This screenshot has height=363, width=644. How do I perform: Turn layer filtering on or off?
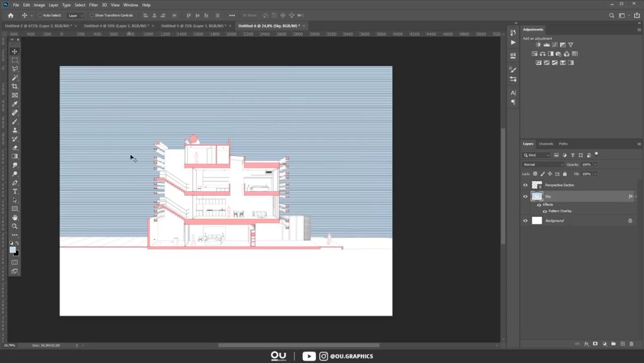click(596, 155)
